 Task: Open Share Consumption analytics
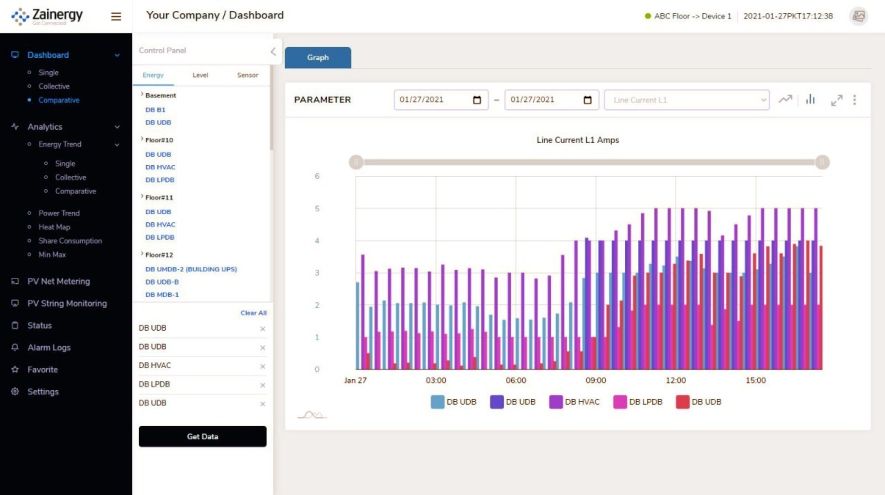(x=70, y=240)
